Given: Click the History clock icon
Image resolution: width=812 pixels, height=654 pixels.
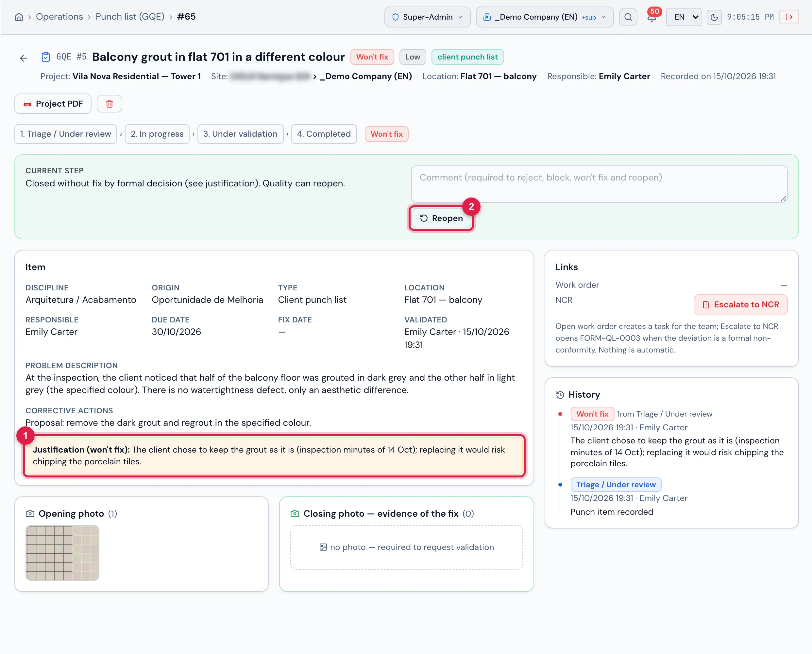Looking at the screenshot, I should point(560,394).
